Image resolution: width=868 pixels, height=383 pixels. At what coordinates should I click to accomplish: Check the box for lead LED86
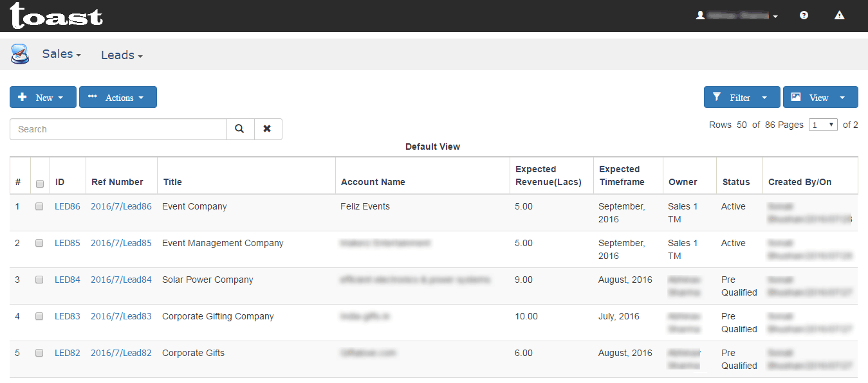point(39,207)
